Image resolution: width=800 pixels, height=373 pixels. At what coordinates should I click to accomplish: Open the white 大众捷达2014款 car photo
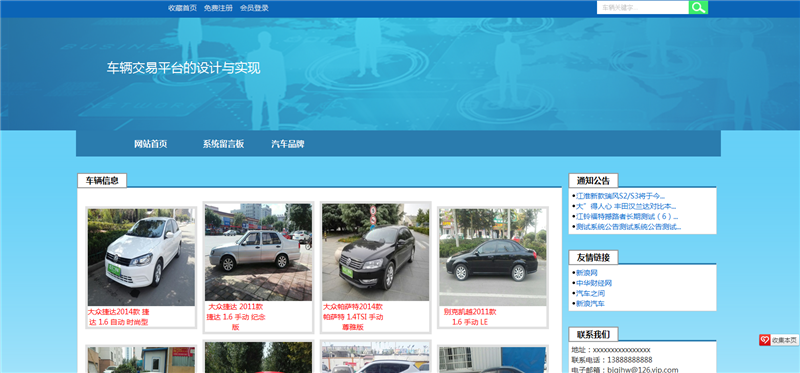(x=141, y=257)
